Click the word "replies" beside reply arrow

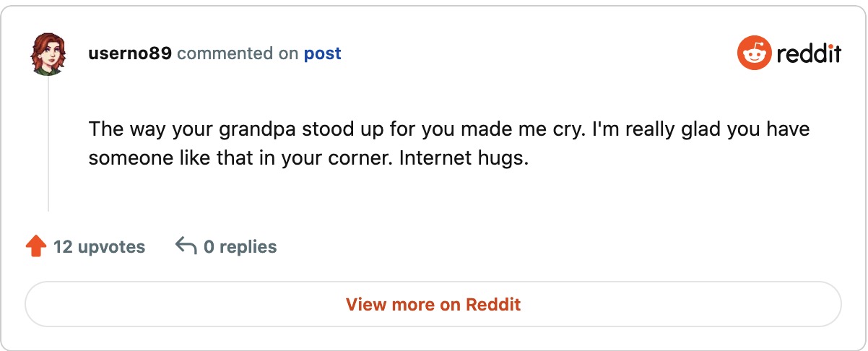[248, 247]
